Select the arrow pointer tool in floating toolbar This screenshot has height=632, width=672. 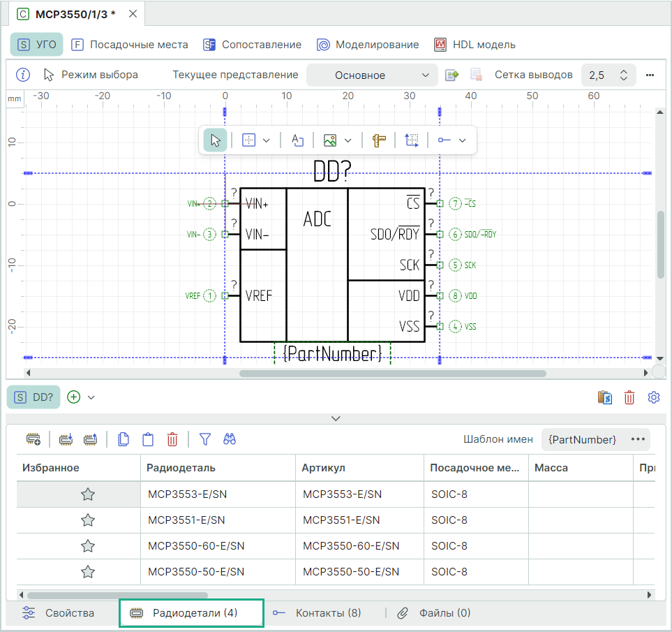pyautogui.click(x=216, y=140)
